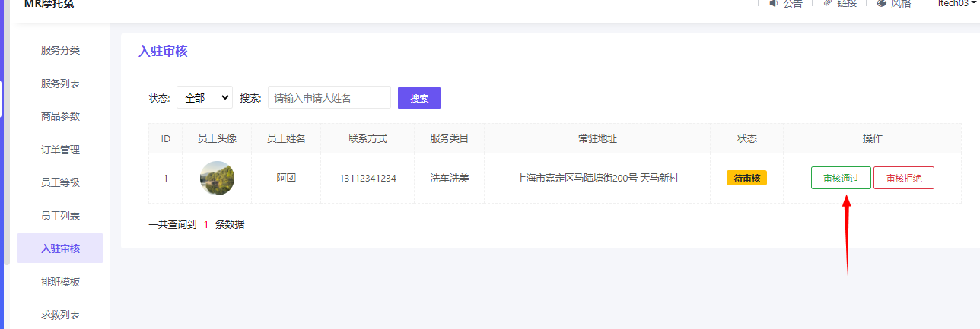Viewport: 980px width, 329px height.
Task: Open 排班模板 in sidebar
Action: click(x=60, y=282)
